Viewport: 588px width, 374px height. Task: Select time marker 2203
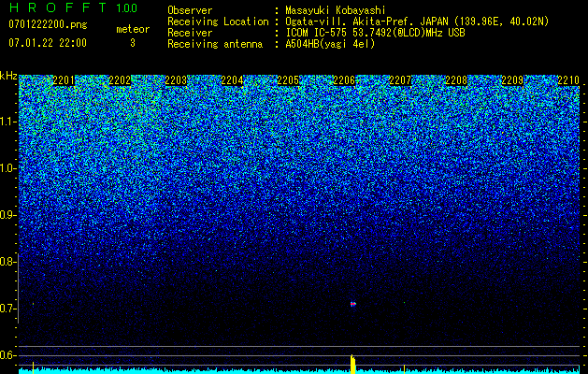176,80
